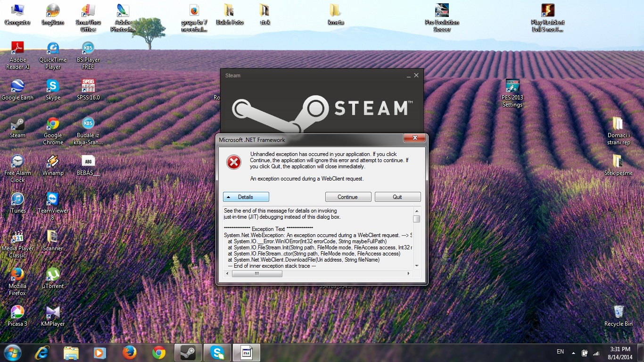644x362 pixels.
Task: Click the details box scroll-up arrow
Action: (x=416, y=210)
